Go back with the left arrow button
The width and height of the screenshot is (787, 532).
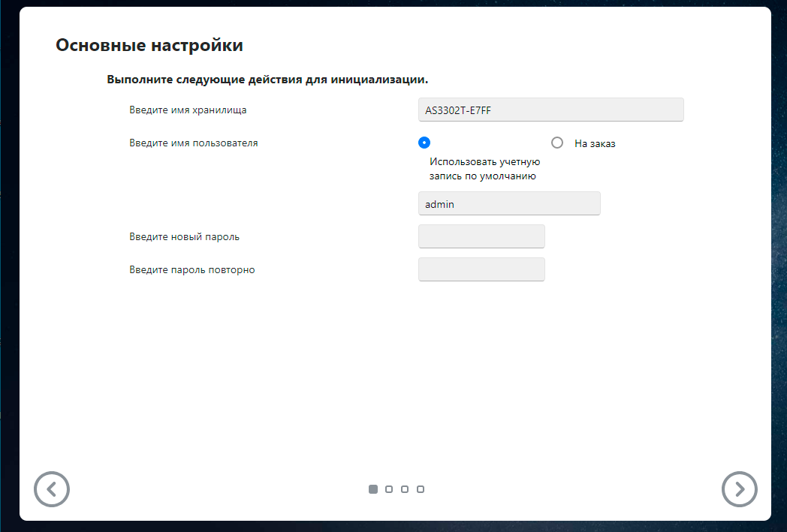point(52,489)
